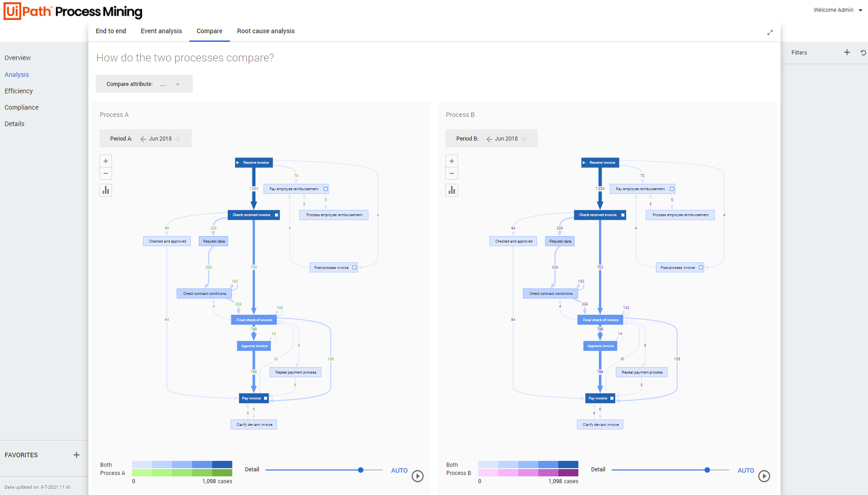Open Compliance in the left sidebar
868x495 pixels.
pos(21,107)
